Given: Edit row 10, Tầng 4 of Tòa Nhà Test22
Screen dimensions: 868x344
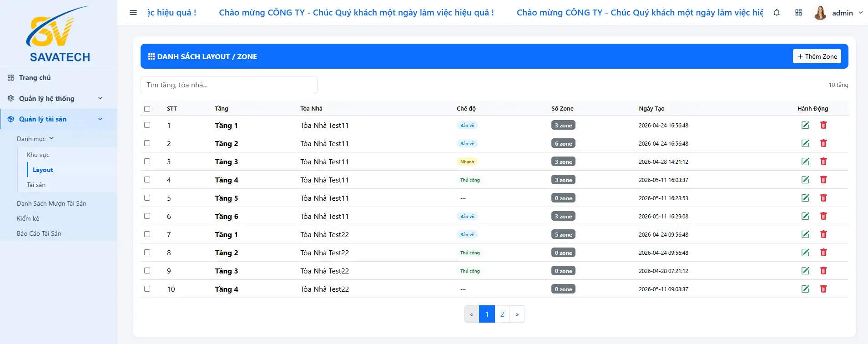Looking at the screenshot, I should click(x=805, y=289).
